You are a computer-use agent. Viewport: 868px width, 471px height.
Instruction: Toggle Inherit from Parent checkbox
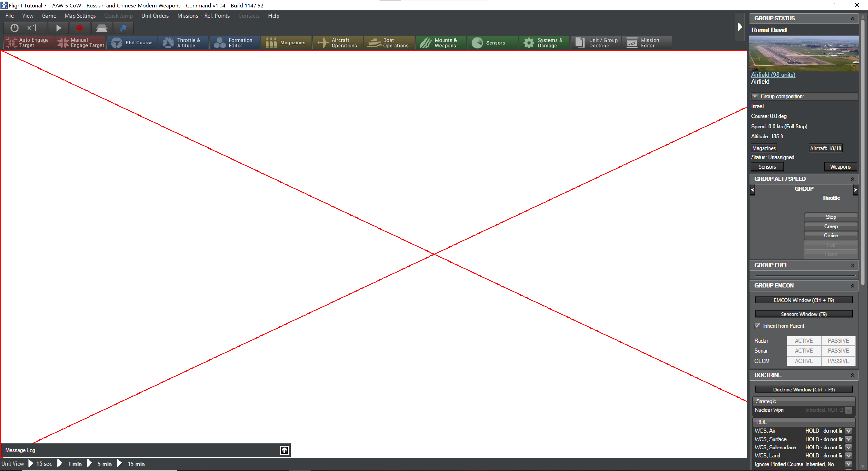[757, 326]
